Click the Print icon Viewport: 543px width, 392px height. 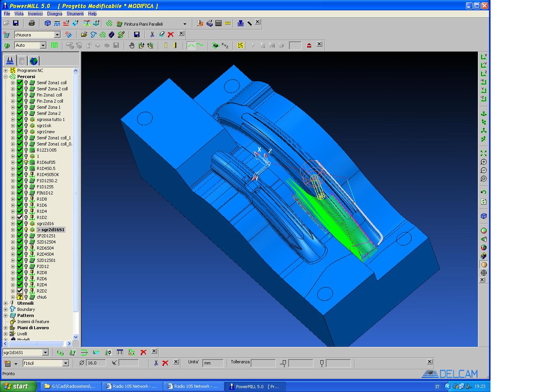[32, 23]
